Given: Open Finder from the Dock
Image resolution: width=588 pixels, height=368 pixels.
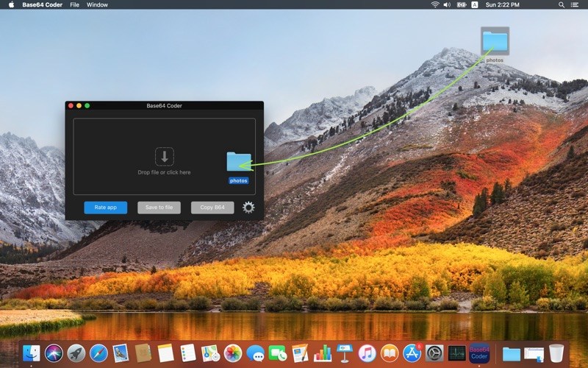Looking at the screenshot, I should [x=32, y=353].
